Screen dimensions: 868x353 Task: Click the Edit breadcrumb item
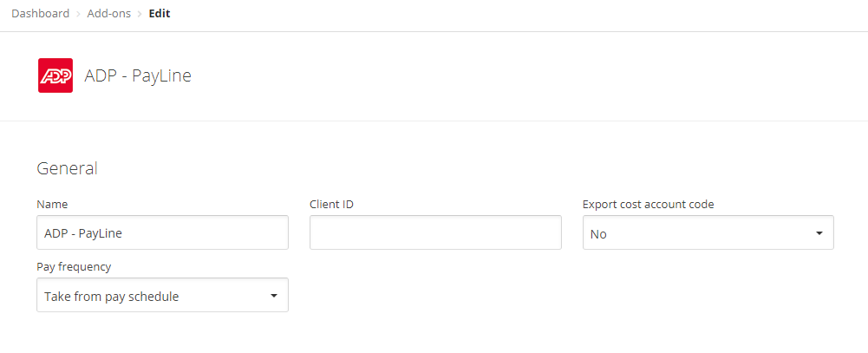pos(160,13)
